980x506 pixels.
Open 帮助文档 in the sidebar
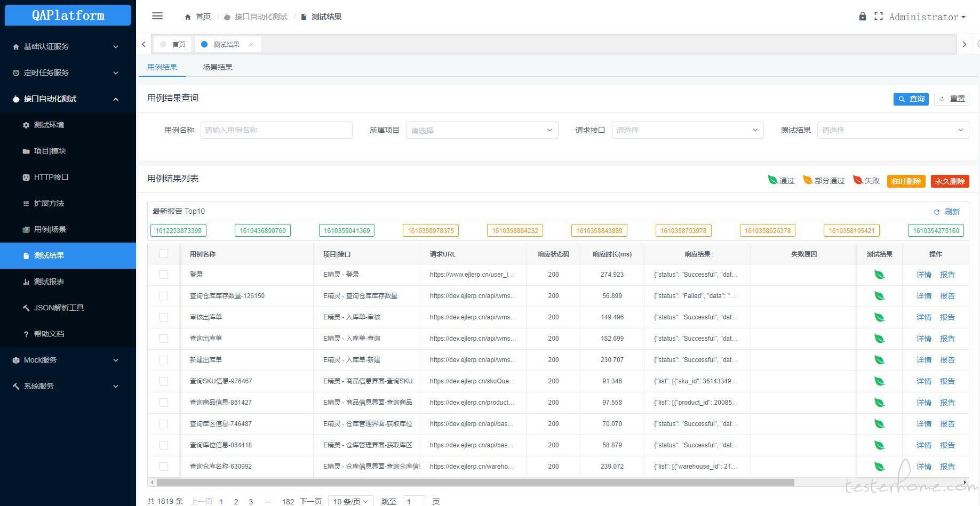click(68, 334)
